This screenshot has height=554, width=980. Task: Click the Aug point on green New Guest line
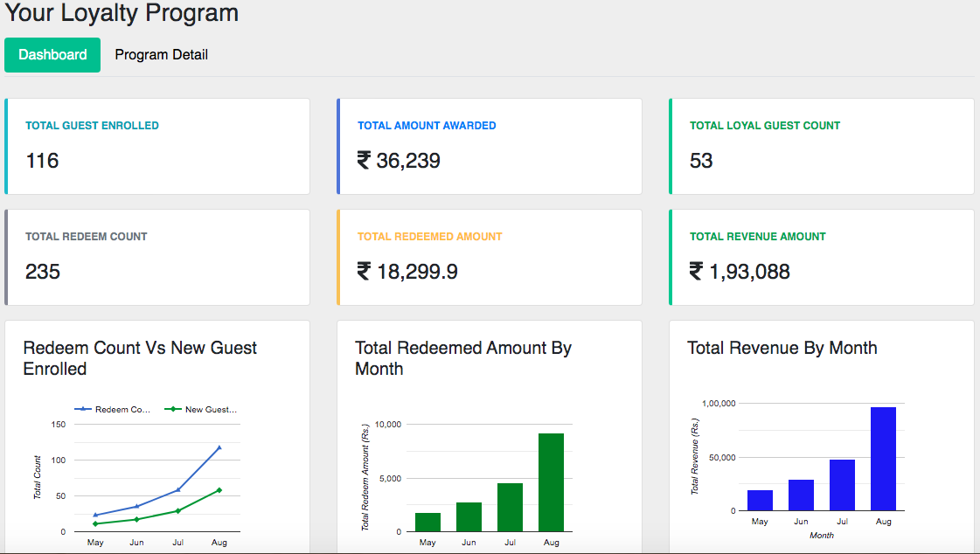pos(219,490)
